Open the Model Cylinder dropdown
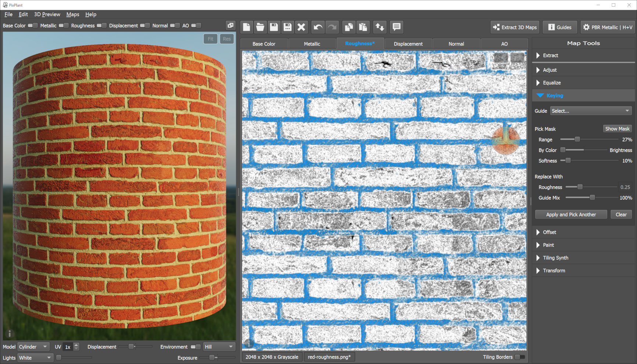The image size is (637, 364). pyautogui.click(x=33, y=347)
